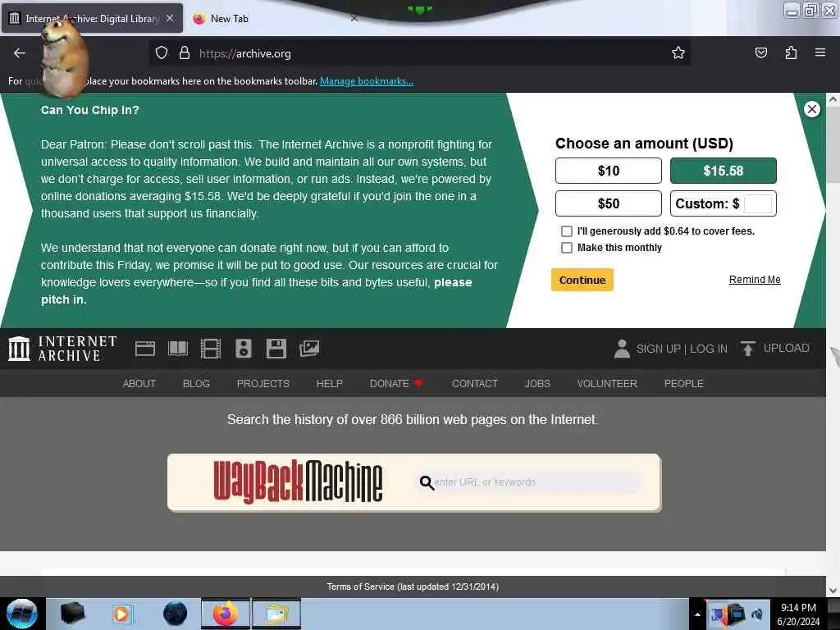Open the folder window taskbar item
The image size is (840, 630).
point(276,614)
